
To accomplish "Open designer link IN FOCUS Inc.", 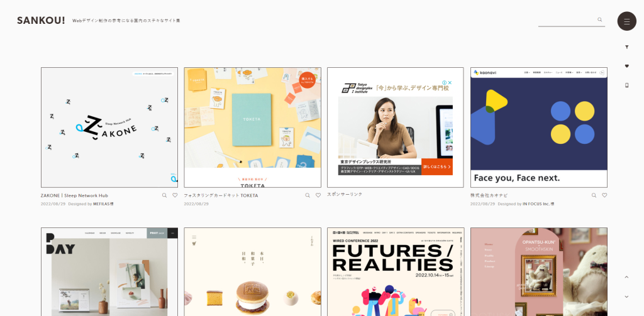I will [538, 204].
